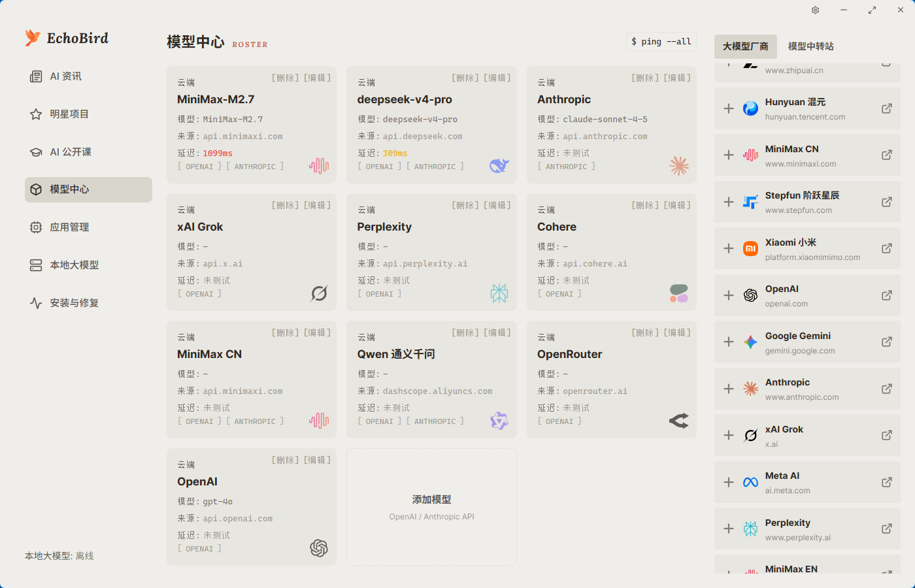Edit the OpenRouter model card

[677, 333]
